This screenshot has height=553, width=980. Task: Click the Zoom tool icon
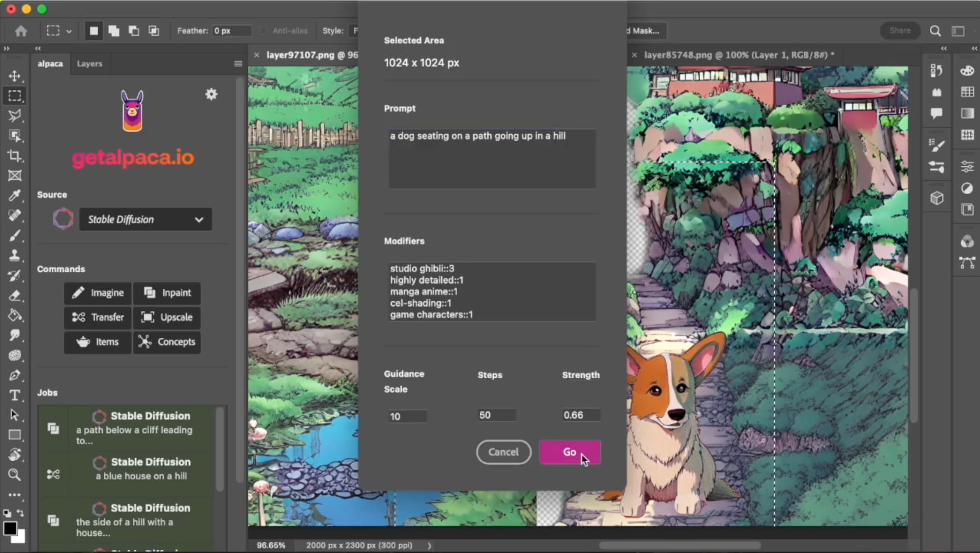pos(15,474)
